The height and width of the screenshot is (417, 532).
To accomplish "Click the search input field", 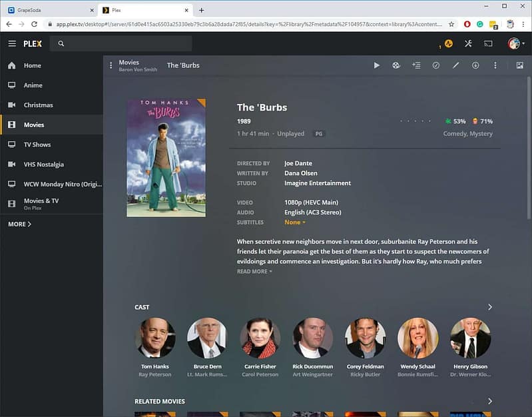I will [121, 43].
